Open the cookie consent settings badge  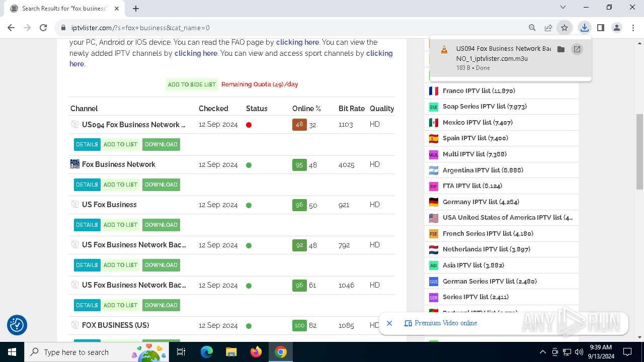[x=17, y=325]
